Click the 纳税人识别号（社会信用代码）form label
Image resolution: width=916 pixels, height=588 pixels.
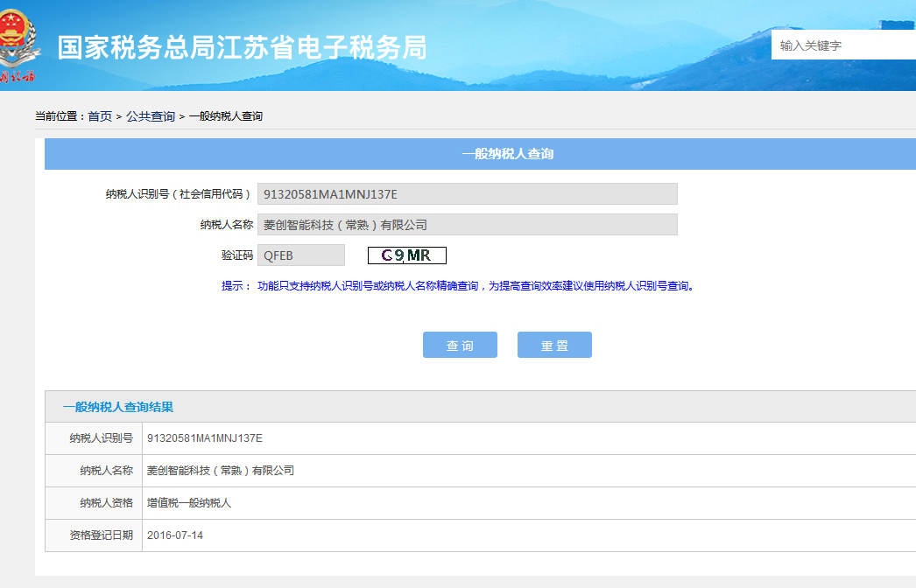click(179, 194)
